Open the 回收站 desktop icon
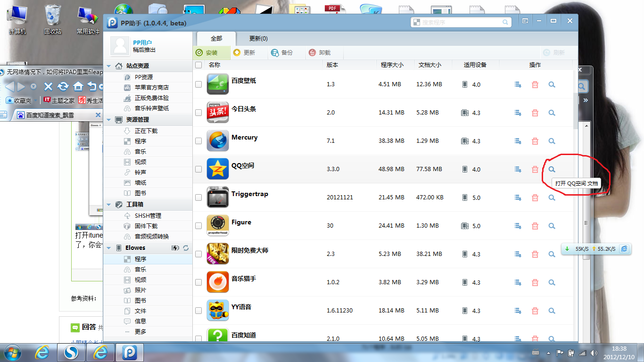 (52, 20)
